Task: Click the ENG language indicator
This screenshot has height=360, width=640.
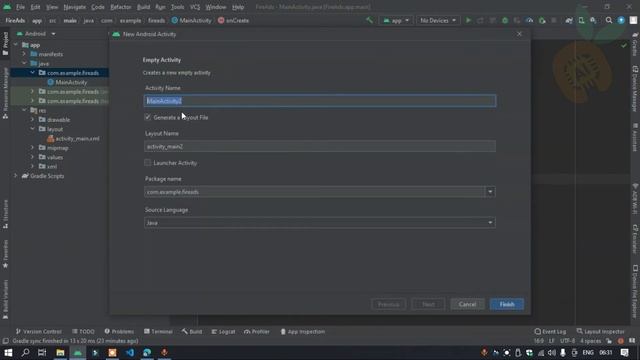Action: click(588, 353)
